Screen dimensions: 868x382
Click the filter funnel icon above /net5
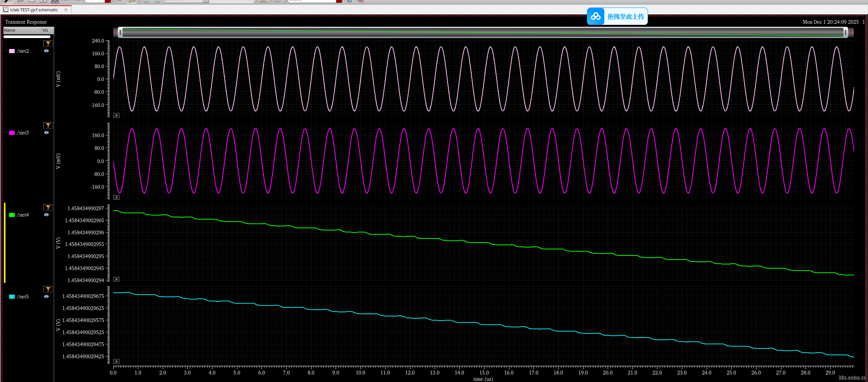coord(48,289)
